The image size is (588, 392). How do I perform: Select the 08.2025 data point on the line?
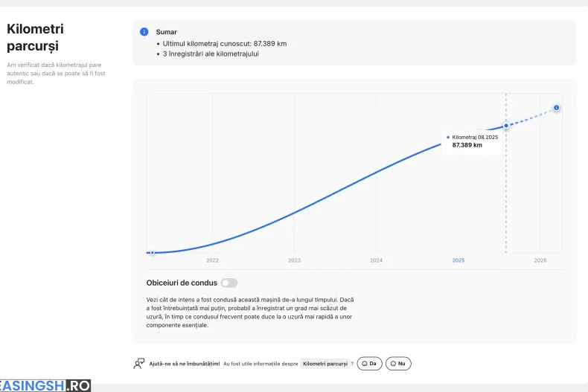click(x=506, y=126)
